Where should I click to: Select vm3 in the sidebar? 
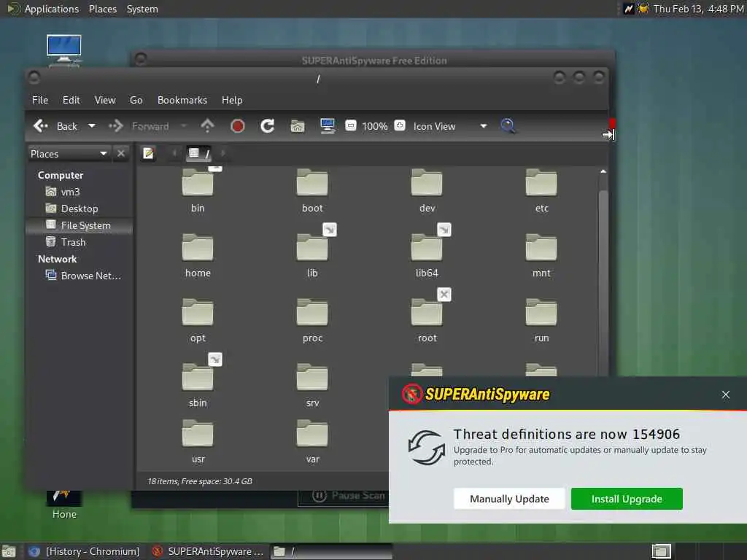pos(71,192)
